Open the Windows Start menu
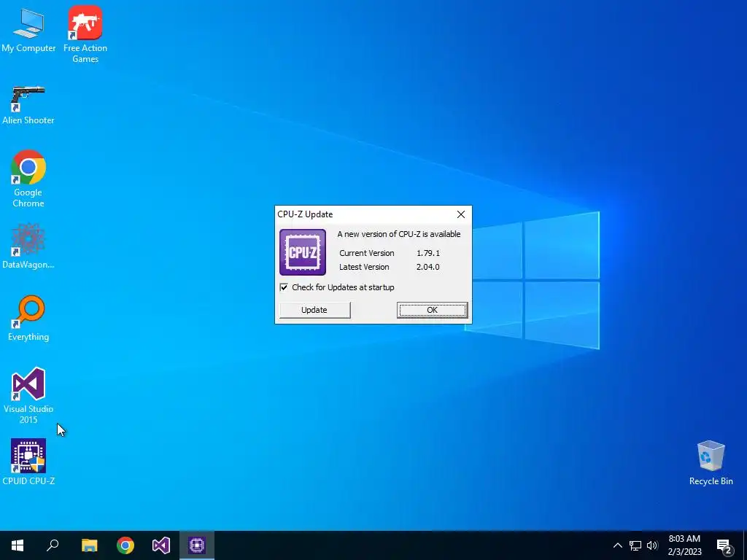The image size is (747, 560). coord(18,545)
